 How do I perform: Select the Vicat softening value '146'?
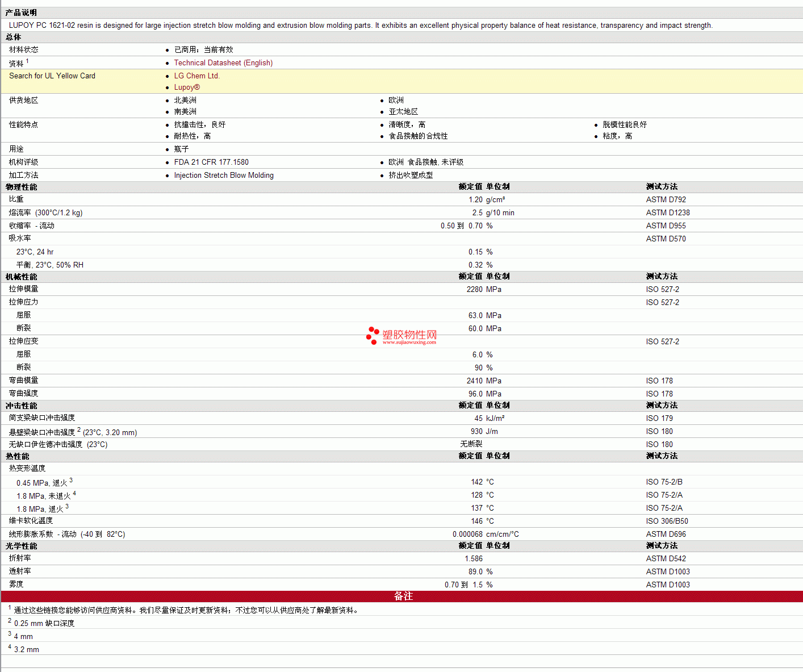coord(476,521)
